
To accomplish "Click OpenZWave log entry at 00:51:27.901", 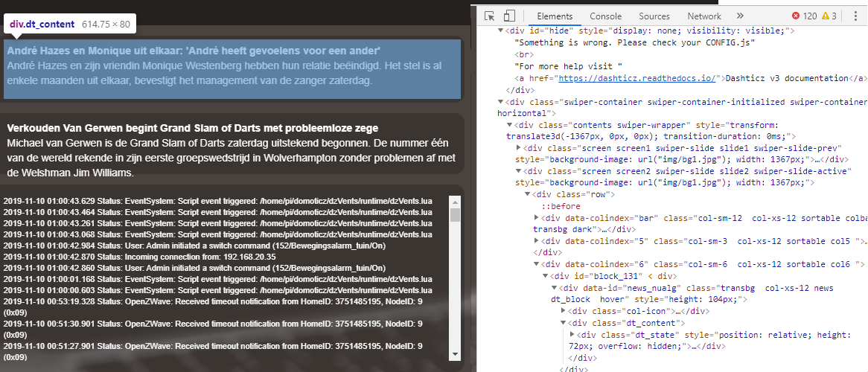I will click(213, 352).
